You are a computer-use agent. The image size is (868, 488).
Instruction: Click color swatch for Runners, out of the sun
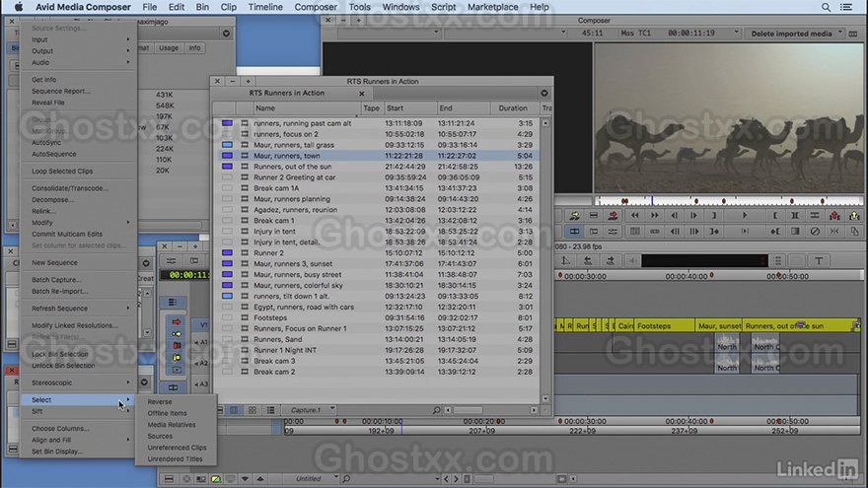pyautogui.click(x=227, y=167)
